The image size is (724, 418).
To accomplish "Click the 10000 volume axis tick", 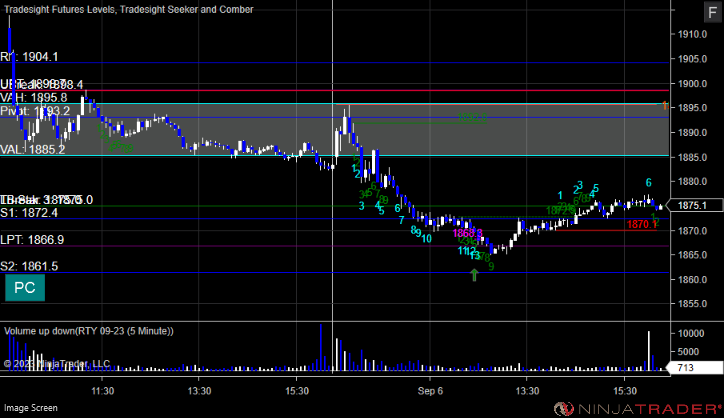I will pyautogui.click(x=691, y=333).
